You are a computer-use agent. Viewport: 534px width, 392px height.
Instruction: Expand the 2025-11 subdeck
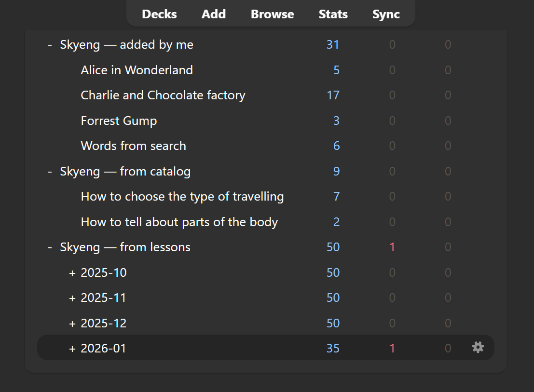(72, 298)
